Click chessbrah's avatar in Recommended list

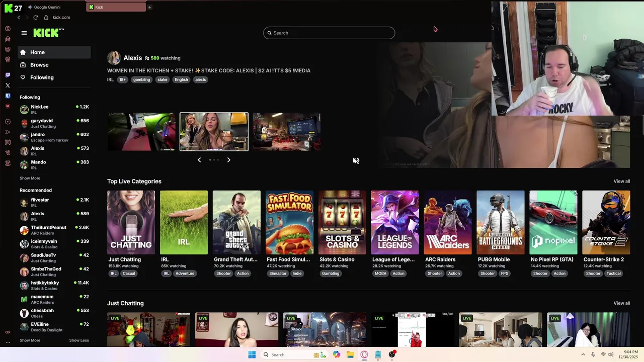24,313
